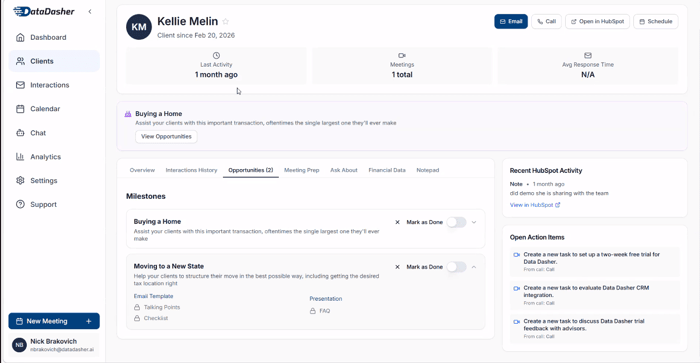Open the client in HubSpot
The width and height of the screenshot is (700, 363).
coord(597,21)
